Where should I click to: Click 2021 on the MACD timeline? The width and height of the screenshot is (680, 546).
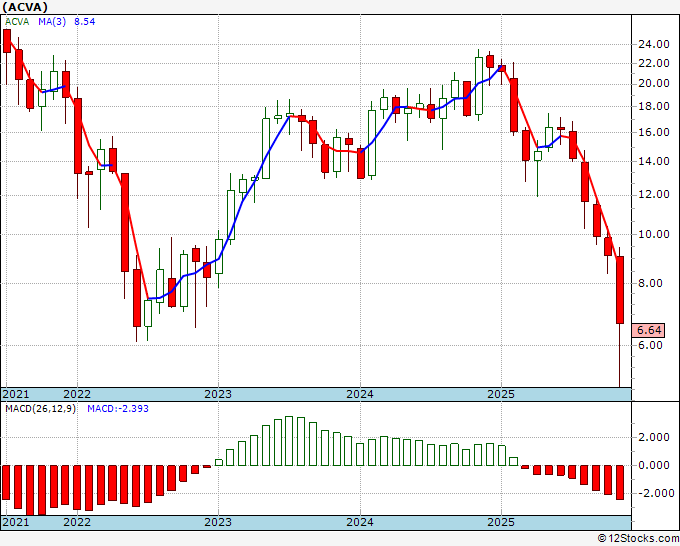(x=16, y=522)
